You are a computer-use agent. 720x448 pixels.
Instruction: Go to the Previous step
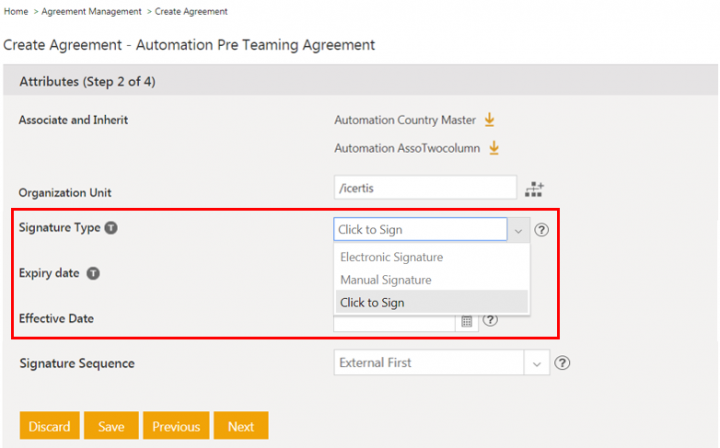tap(176, 426)
